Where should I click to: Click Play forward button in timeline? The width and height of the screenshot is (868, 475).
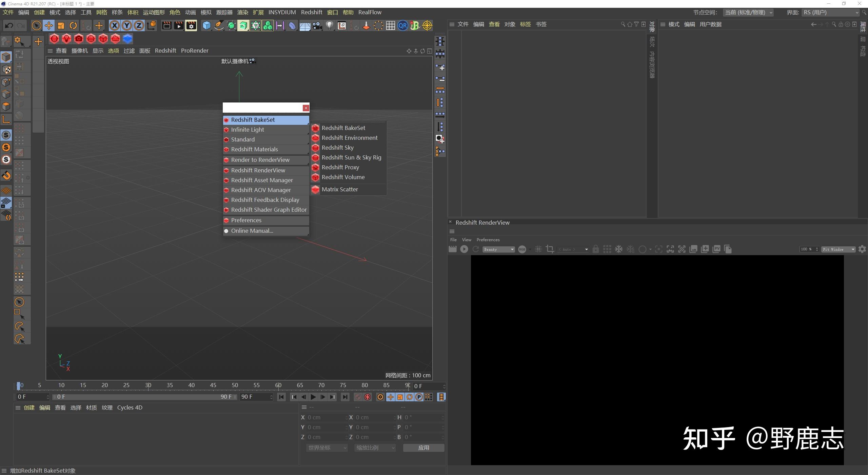point(313,397)
